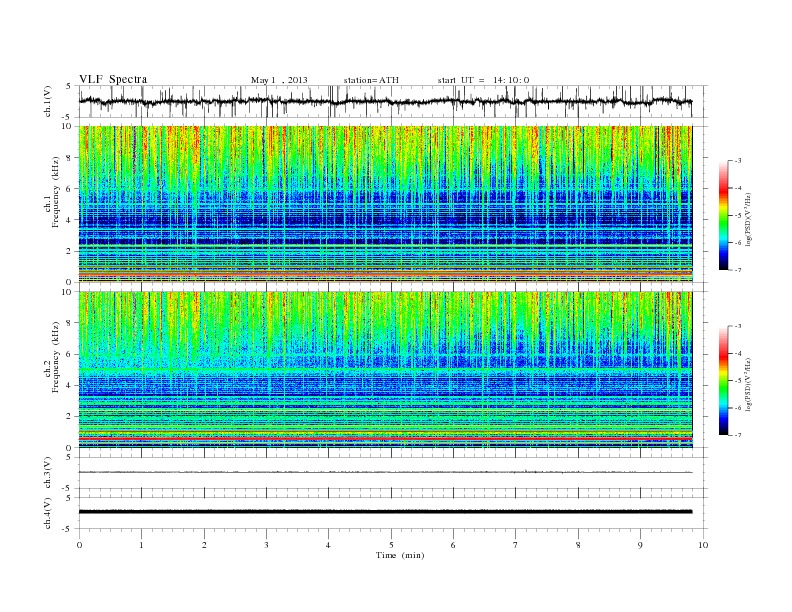Click the time axis tick label '9'
Image resolution: width=792 pixels, height=612 pixels.
pos(640,545)
